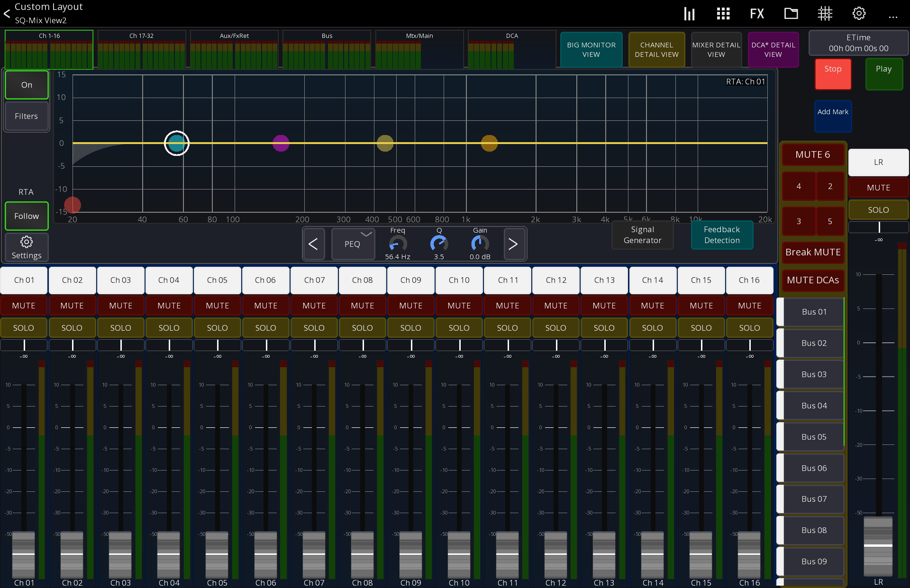Screen dimensions: 910x588
Task: Go to previous PEQ band arrow
Action: click(x=313, y=244)
